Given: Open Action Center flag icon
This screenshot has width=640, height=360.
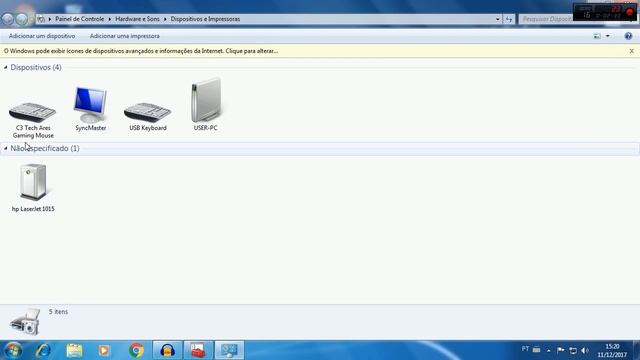Looking at the screenshot, I should point(560,350).
